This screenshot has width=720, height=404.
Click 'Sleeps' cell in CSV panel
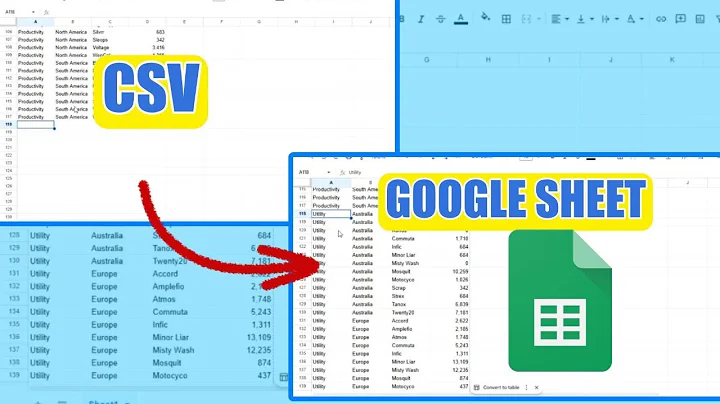click(x=100, y=40)
